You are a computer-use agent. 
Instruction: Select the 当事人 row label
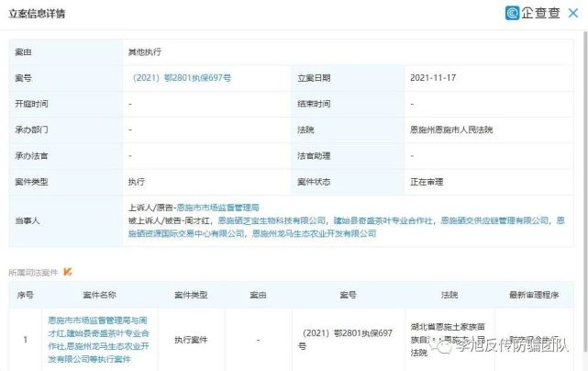click(27, 220)
